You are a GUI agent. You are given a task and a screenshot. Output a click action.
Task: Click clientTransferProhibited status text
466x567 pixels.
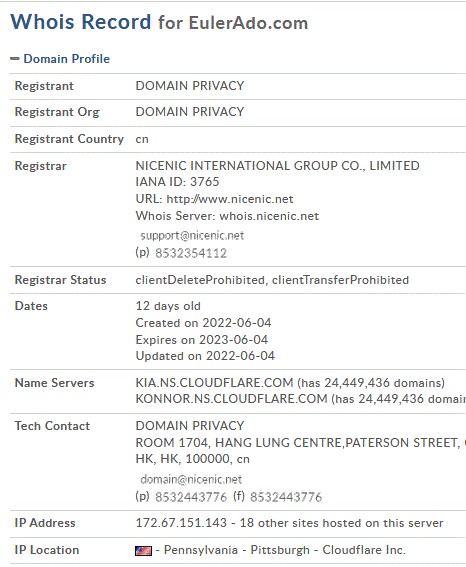pos(340,280)
